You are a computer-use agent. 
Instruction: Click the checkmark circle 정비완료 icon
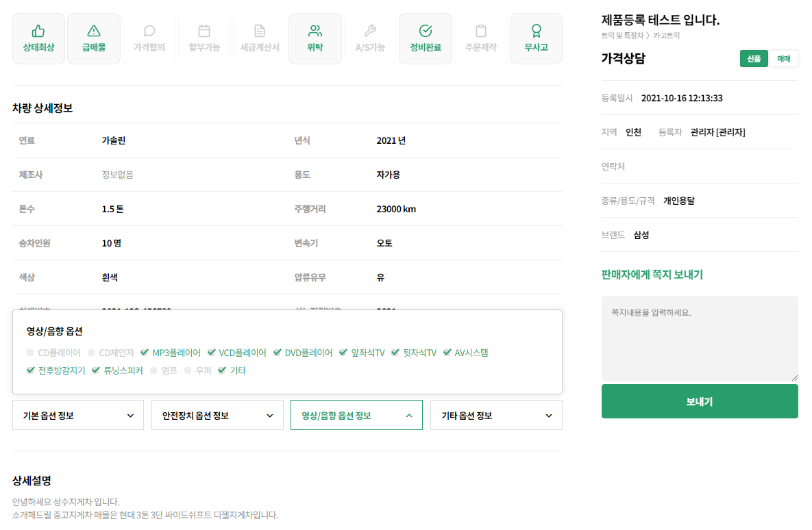pos(426,31)
